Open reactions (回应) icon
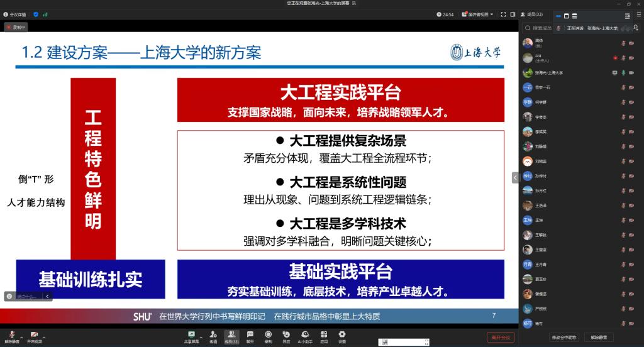 (x=286, y=337)
